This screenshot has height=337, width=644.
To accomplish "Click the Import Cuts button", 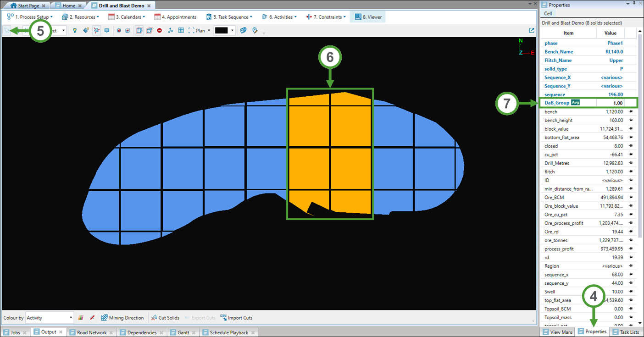I will click(x=237, y=318).
